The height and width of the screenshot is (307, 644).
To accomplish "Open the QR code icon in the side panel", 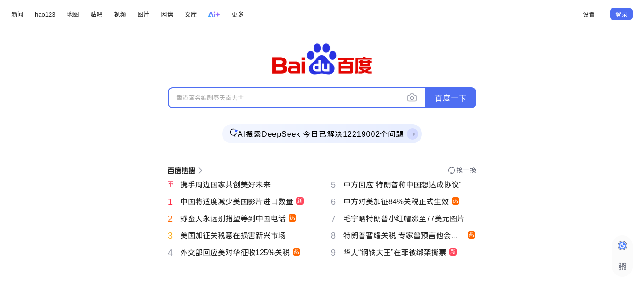I will point(622,266).
